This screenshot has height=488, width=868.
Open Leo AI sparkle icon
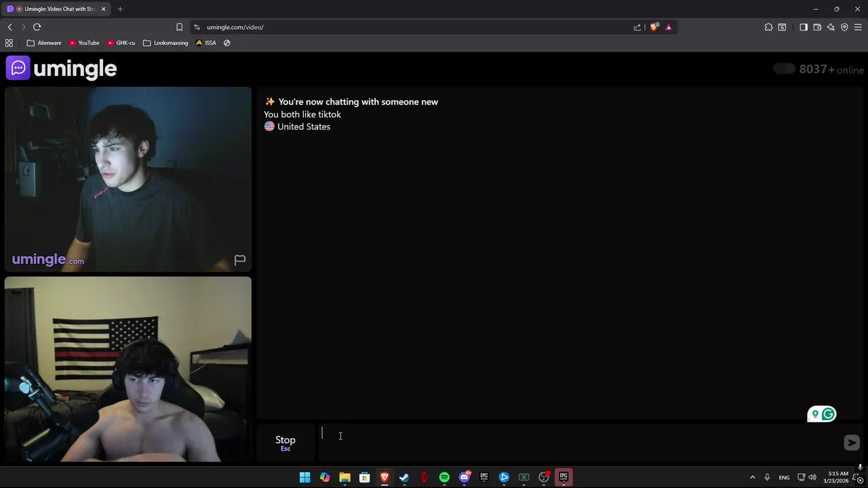(x=831, y=27)
